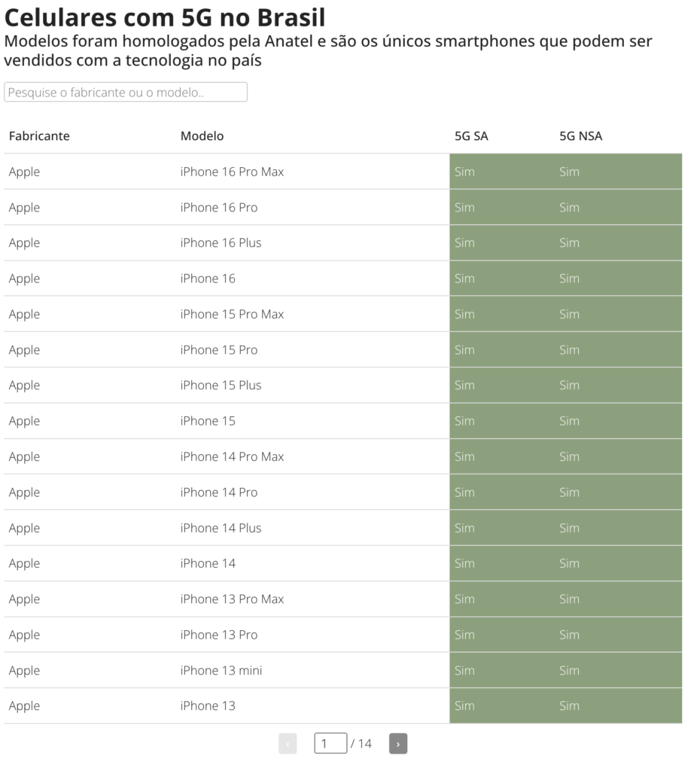Click 5G NSA cell for iPhone 13 Pro Max
The image size is (700, 771).
[618, 599]
